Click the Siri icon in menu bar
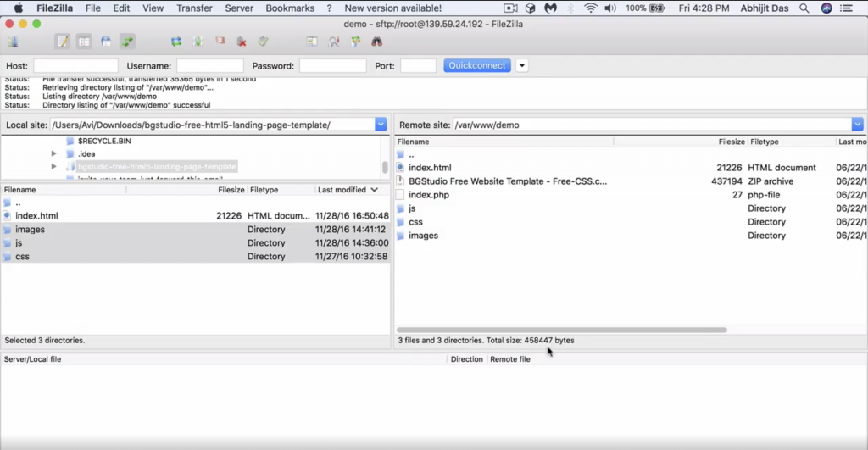 826,8
